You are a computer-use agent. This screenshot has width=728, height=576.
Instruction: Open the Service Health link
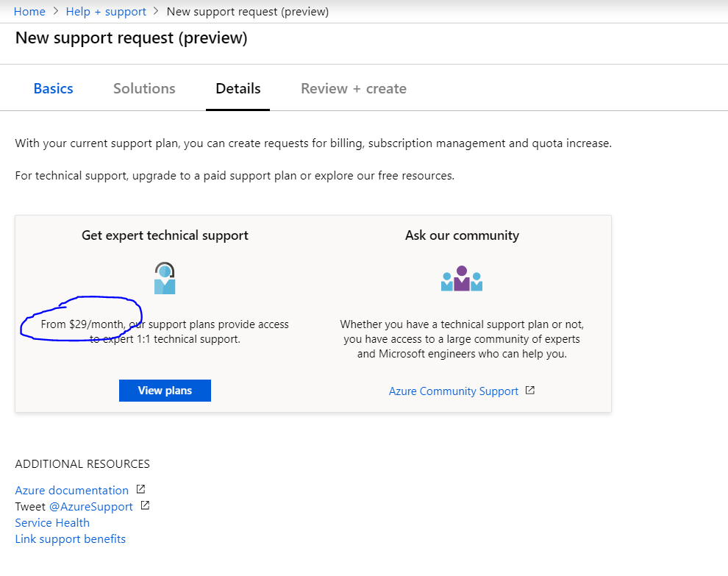tap(52, 522)
